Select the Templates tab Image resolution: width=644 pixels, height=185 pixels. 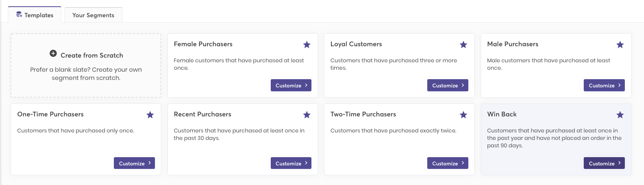(x=34, y=15)
